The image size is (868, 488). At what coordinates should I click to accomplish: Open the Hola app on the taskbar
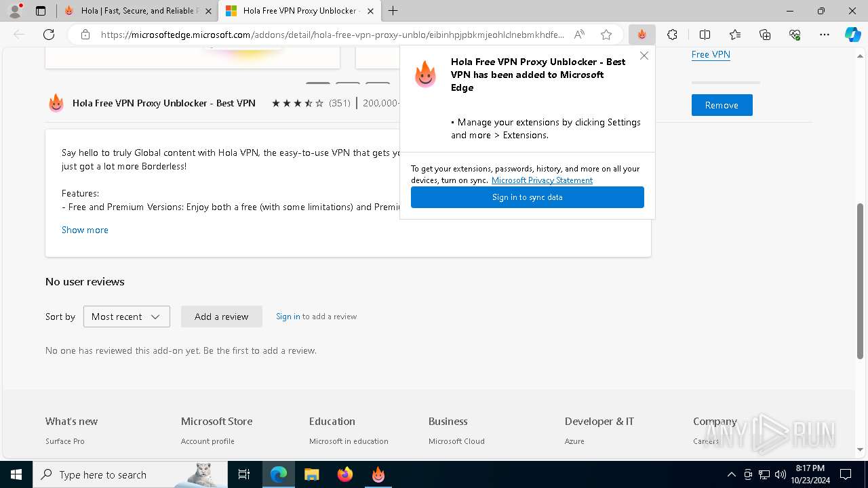point(378,474)
